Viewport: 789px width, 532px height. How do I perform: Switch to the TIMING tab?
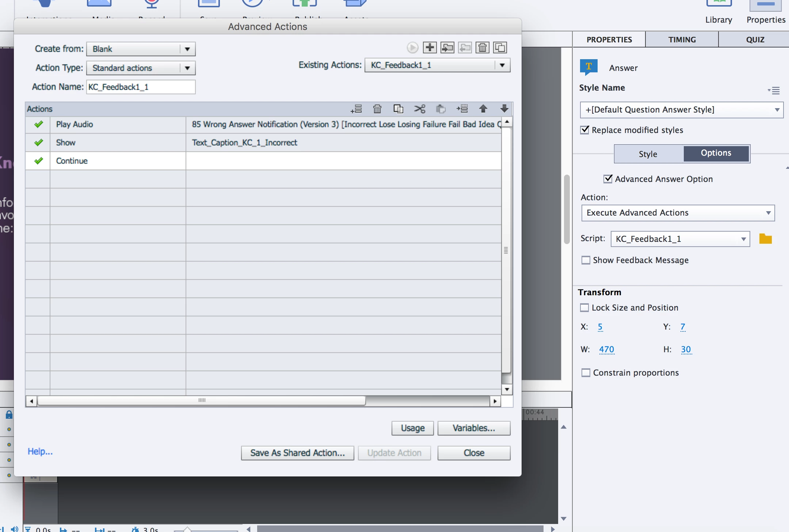coord(682,39)
